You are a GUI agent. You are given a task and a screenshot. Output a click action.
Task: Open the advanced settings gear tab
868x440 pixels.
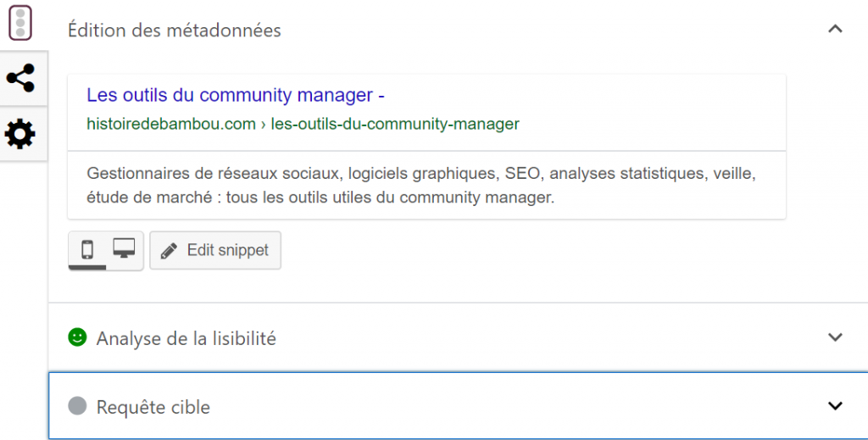20,135
